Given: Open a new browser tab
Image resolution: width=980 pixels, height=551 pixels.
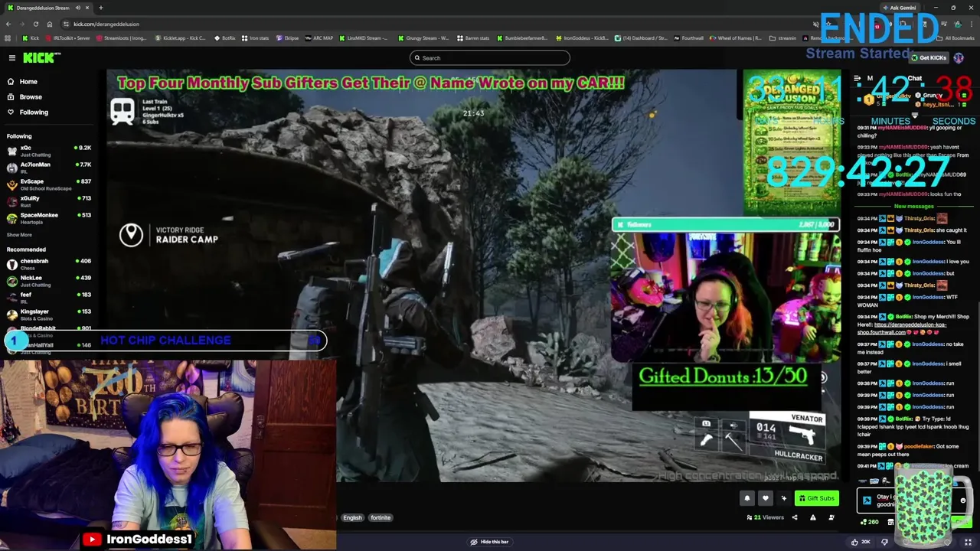Looking at the screenshot, I should point(100,8).
